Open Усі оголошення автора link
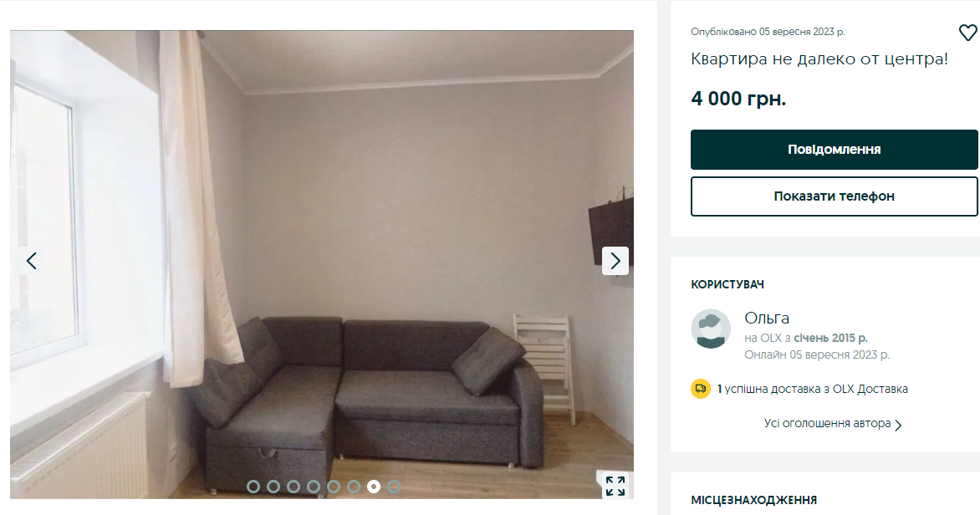Viewport: 980px width, 515px height. [x=827, y=423]
